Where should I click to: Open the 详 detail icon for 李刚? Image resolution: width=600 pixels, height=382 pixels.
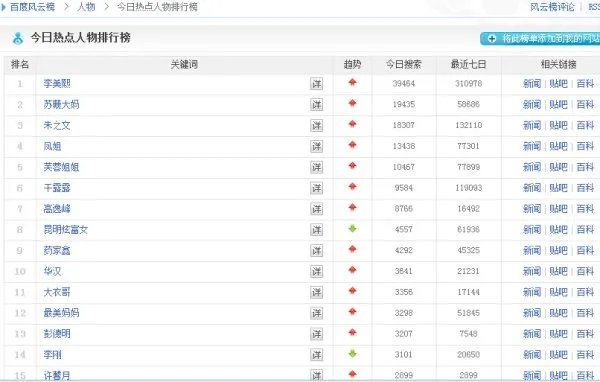click(x=316, y=355)
